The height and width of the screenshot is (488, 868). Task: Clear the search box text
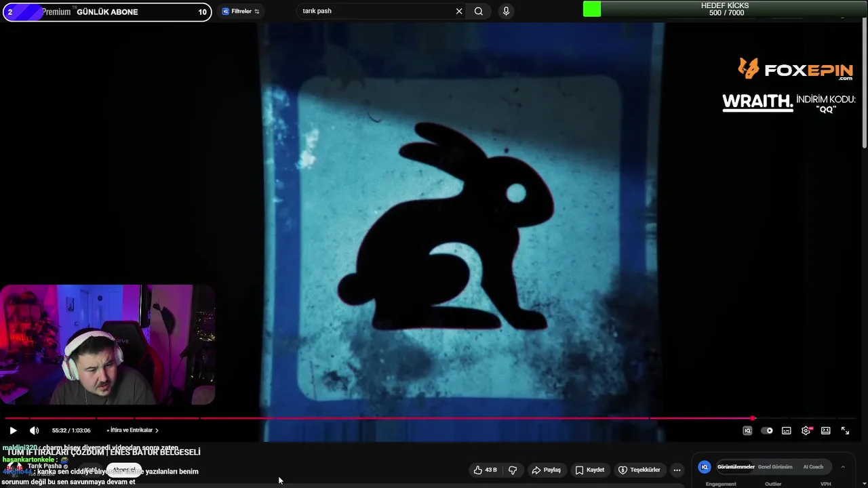[x=459, y=11]
